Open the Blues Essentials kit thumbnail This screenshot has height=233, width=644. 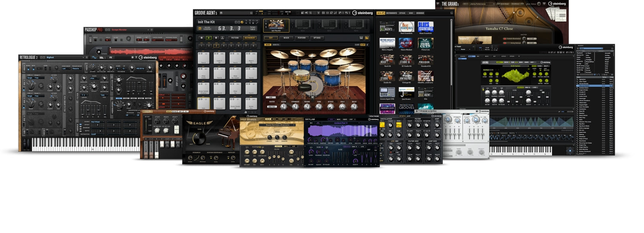[425, 26]
